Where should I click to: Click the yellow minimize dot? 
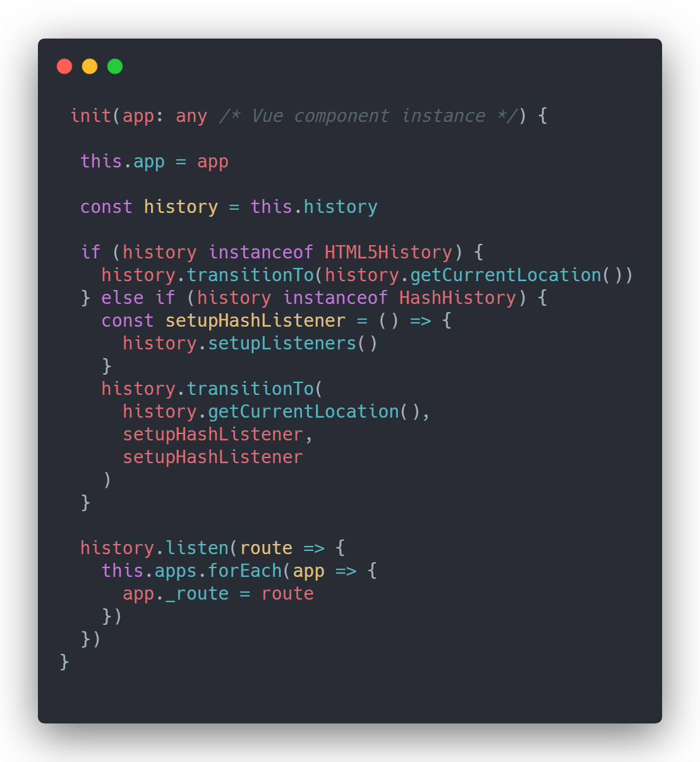[x=90, y=66]
